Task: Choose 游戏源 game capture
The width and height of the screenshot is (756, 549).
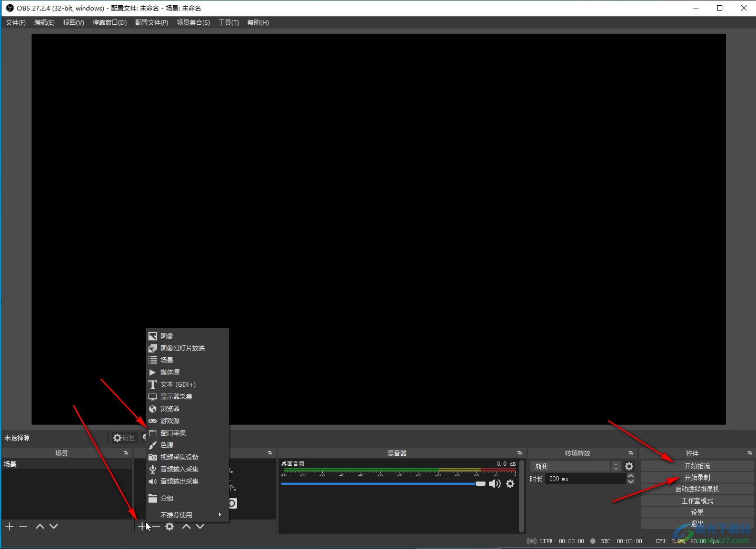Action: [x=187, y=421]
